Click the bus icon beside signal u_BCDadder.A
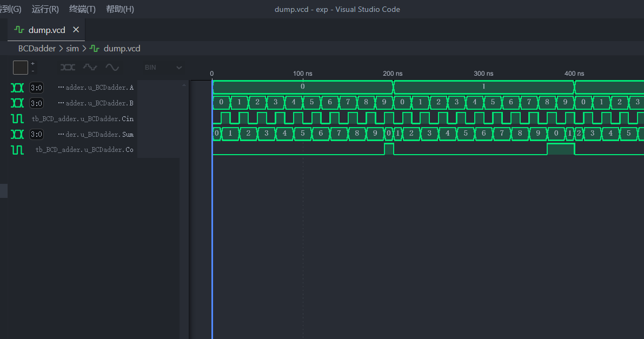Viewport: 644px width, 339px height. point(17,88)
